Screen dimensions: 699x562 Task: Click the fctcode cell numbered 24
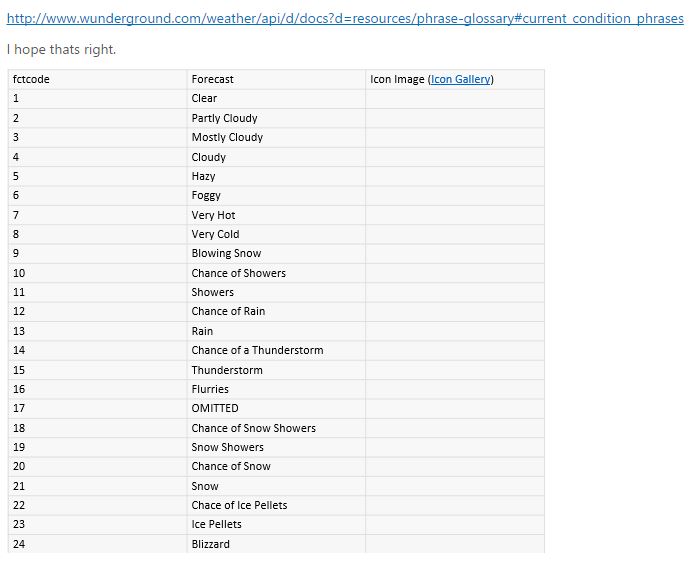[19, 544]
